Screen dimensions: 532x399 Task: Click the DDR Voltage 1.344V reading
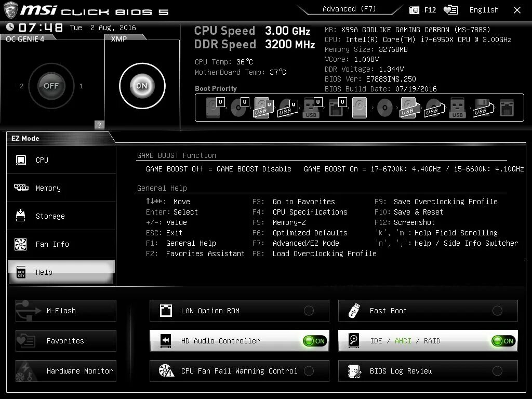point(364,69)
